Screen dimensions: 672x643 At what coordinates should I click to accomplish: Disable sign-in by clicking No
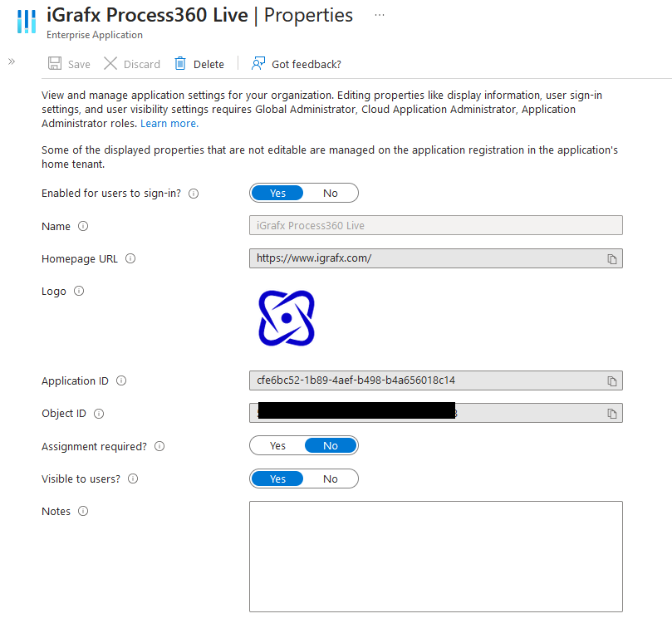[331, 192]
